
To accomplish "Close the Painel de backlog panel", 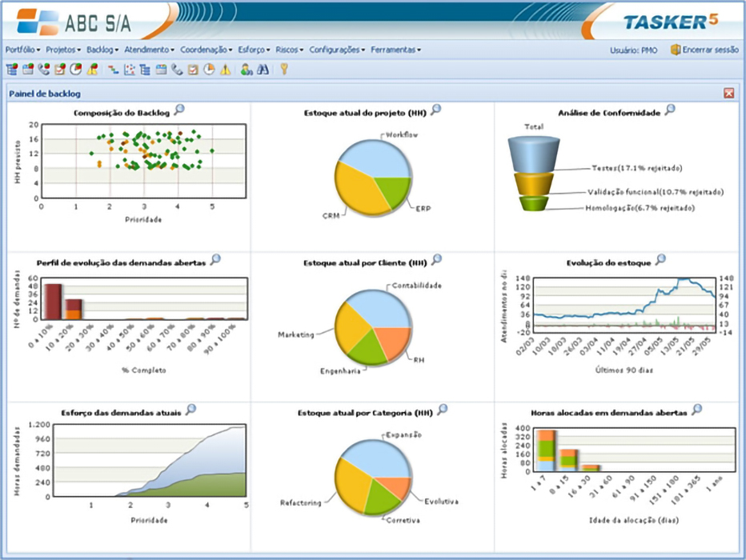I will tap(728, 93).
